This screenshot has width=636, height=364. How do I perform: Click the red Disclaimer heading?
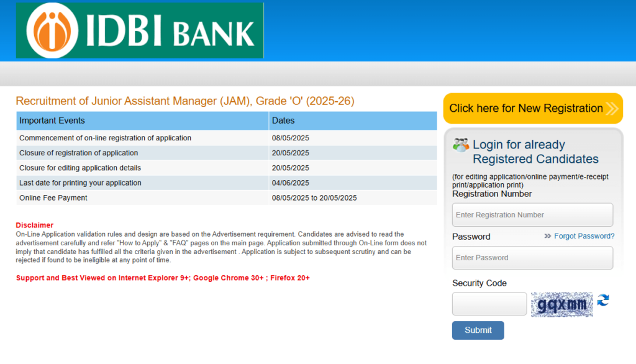click(x=35, y=225)
